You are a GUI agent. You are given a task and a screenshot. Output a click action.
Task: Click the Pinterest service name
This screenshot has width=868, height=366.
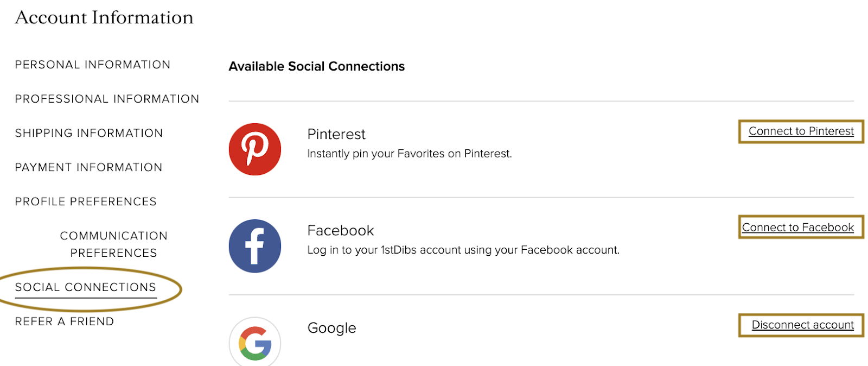tap(336, 134)
